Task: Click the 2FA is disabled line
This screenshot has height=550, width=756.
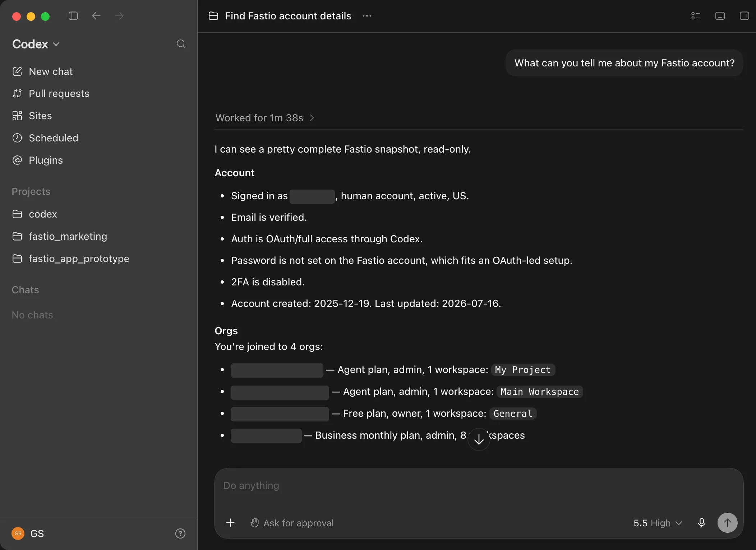Action: pyautogui.click(x=268, y=282)
